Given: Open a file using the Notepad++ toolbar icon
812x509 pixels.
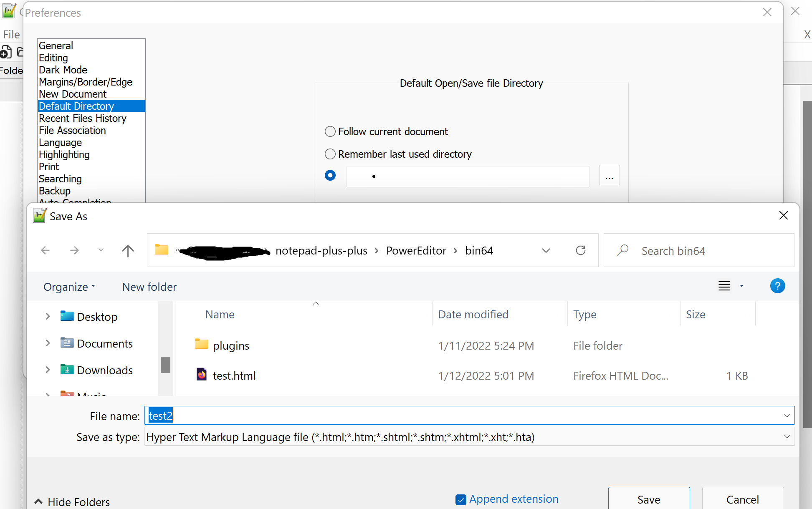Looking at the screenshot, I should pos(21,52).
